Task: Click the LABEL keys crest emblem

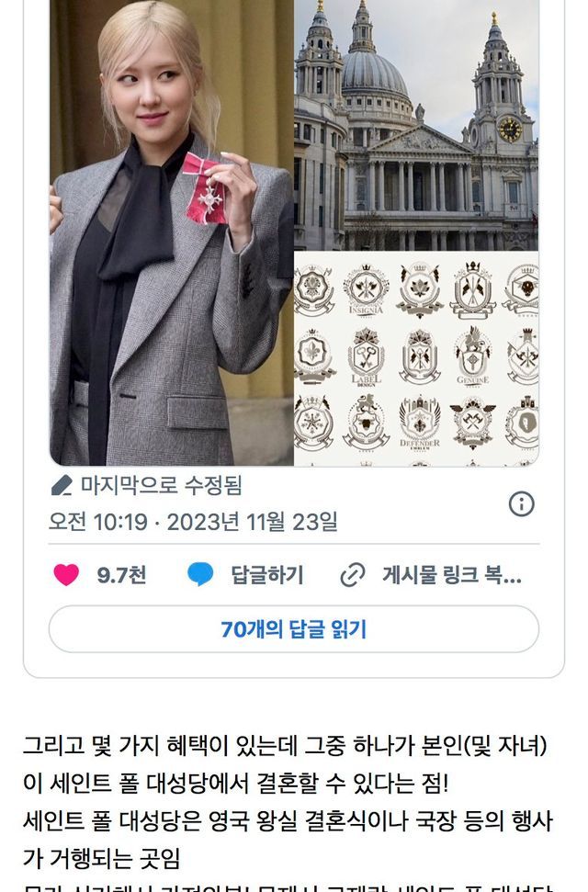Action: coord(366,357)
